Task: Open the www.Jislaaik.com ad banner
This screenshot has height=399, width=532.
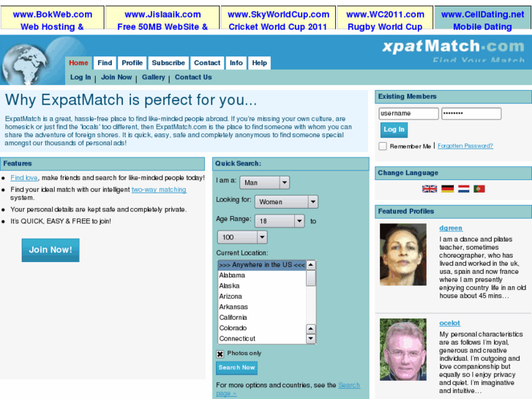Action: tap(162, 18)
